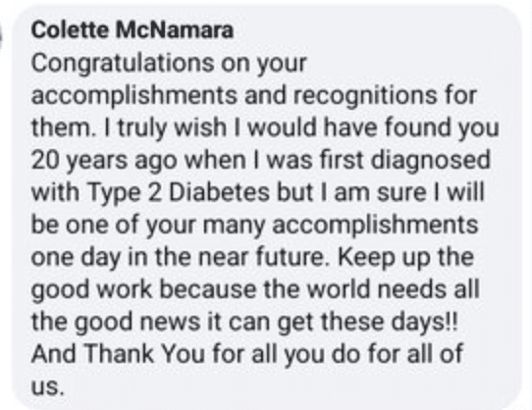Click 'I am sure I will' text
This screenshot has width=532, height=410.
402,192
